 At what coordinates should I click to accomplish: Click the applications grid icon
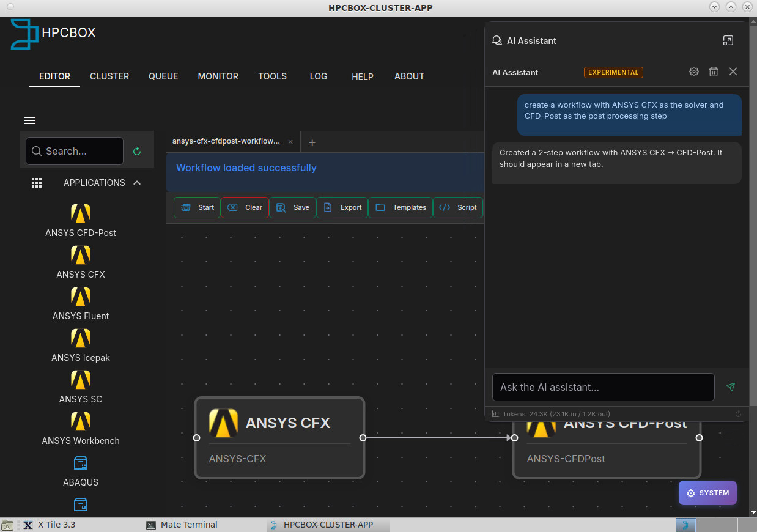click(37, 183)
